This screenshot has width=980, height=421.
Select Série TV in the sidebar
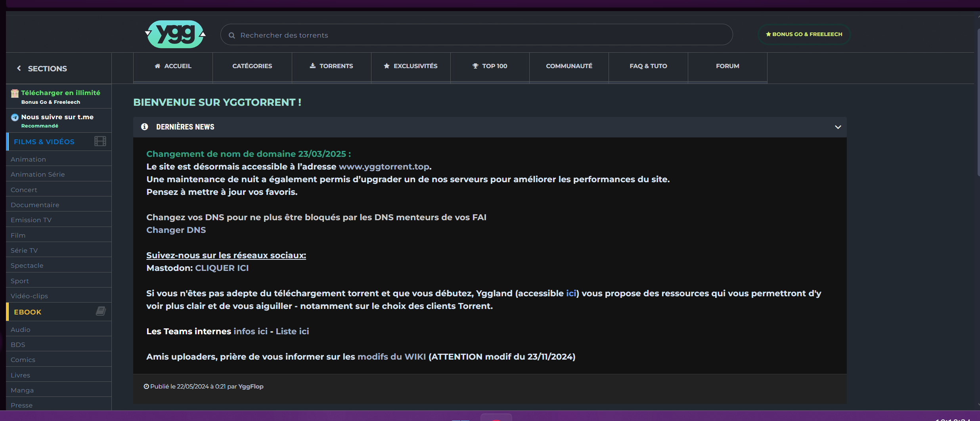(24, 250)
